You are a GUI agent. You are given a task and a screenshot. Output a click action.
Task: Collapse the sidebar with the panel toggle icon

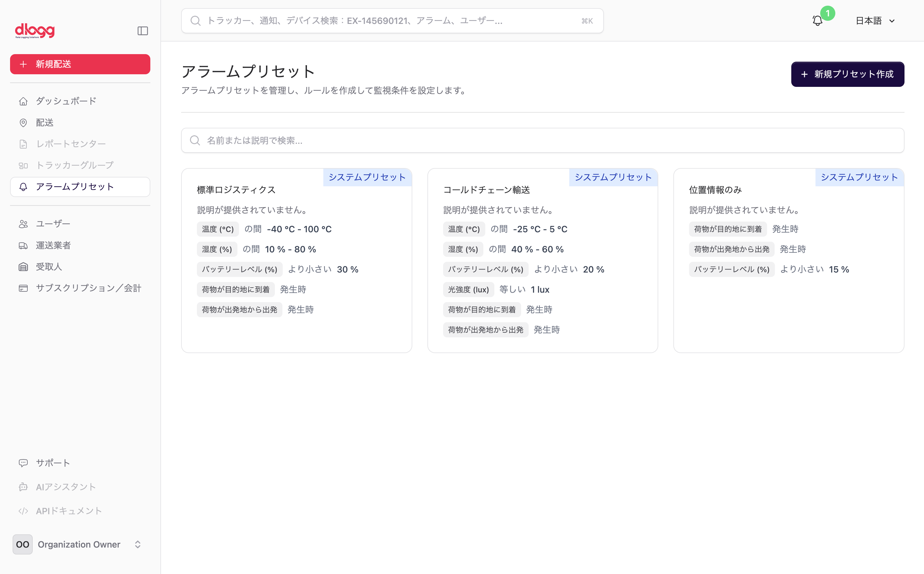[142, 31]
